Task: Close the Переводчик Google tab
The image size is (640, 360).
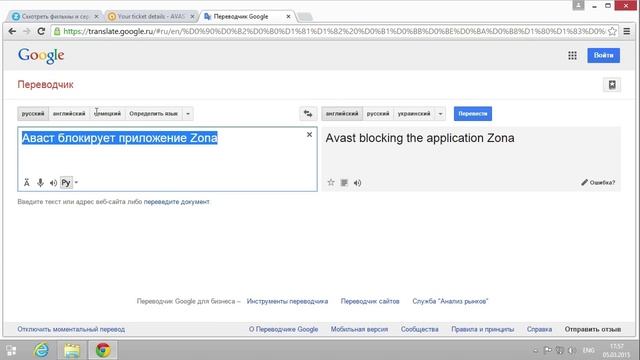Action: point(288,16)
